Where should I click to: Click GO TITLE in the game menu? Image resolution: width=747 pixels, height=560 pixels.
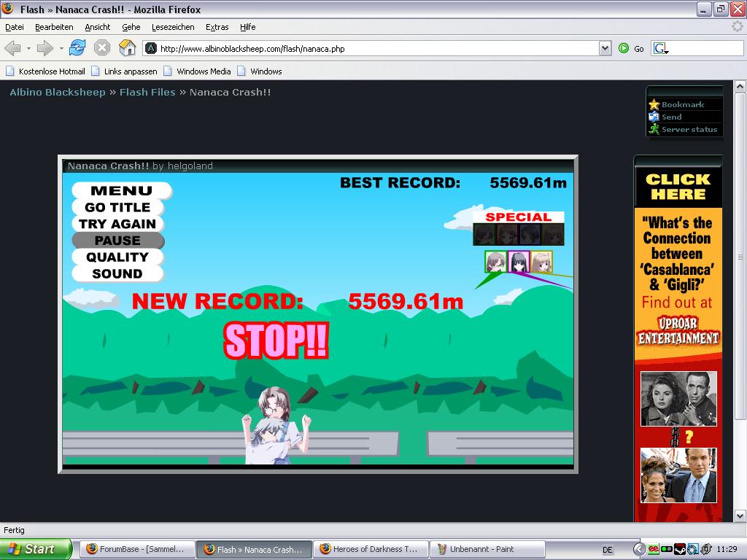pos(117,207)
